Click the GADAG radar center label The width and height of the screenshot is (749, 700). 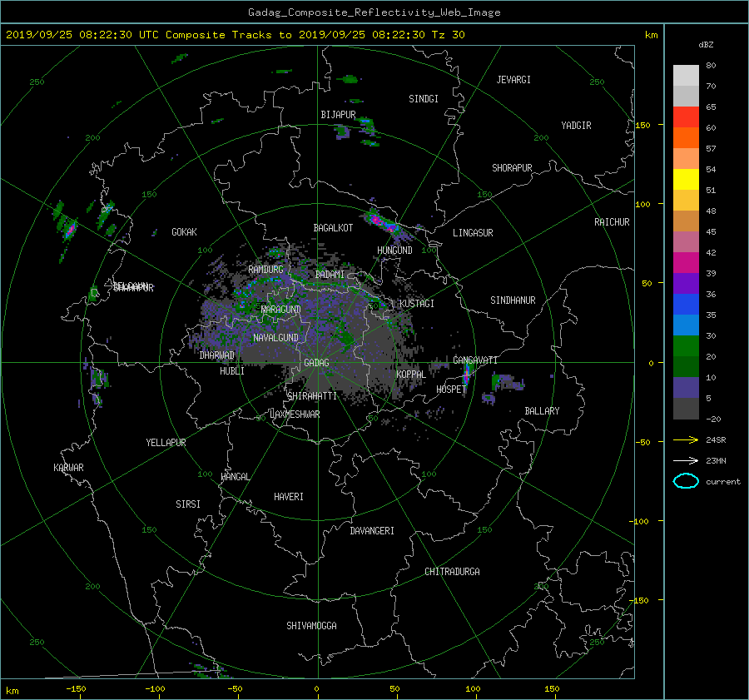[317, 363]
